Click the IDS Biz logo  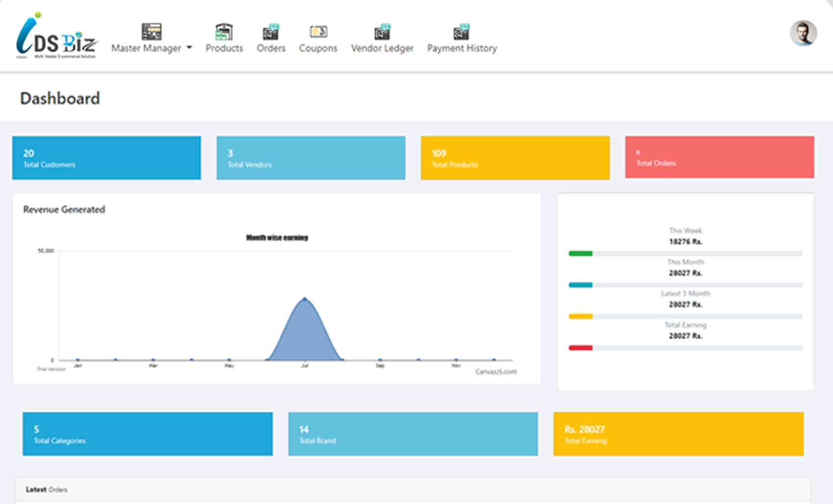56,37
